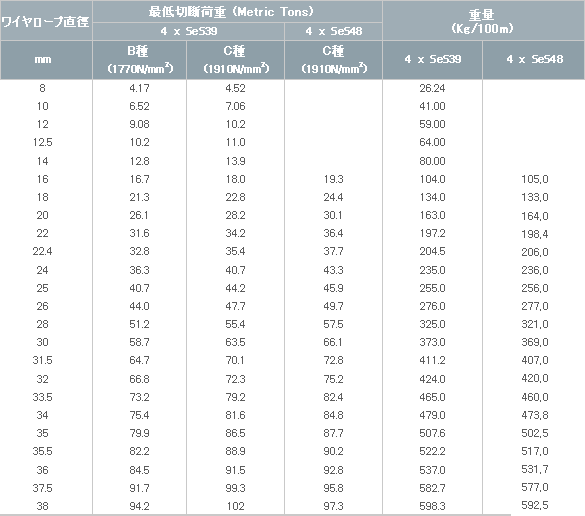
Task: Click the ワイヤロープ直径 column header
Action: [x=46, y=21]
